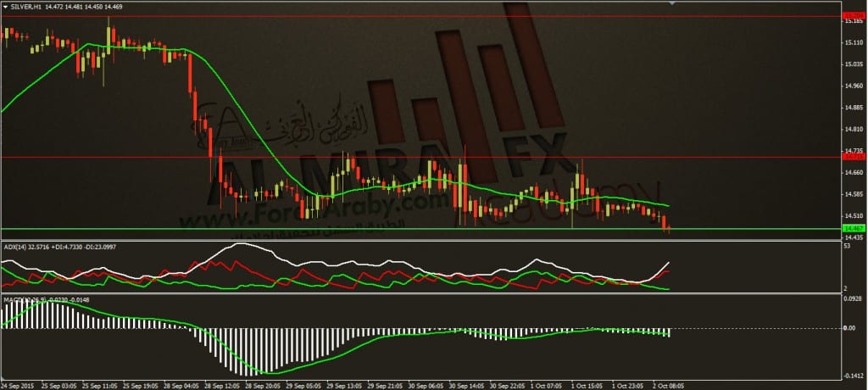Click the 28 Sep 12:05 time axis label
868x390 pixels.
point(220,384)
